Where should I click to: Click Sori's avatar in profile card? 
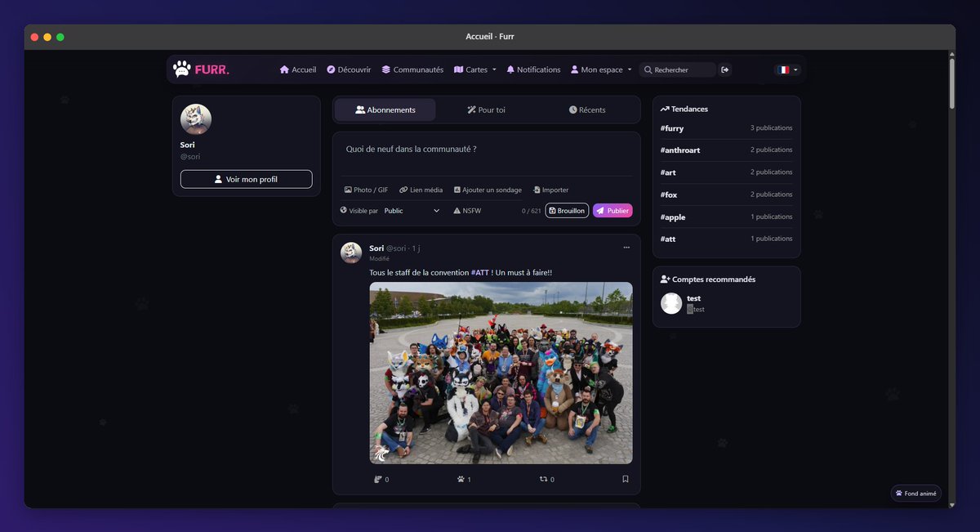click(x=196, y=119)
